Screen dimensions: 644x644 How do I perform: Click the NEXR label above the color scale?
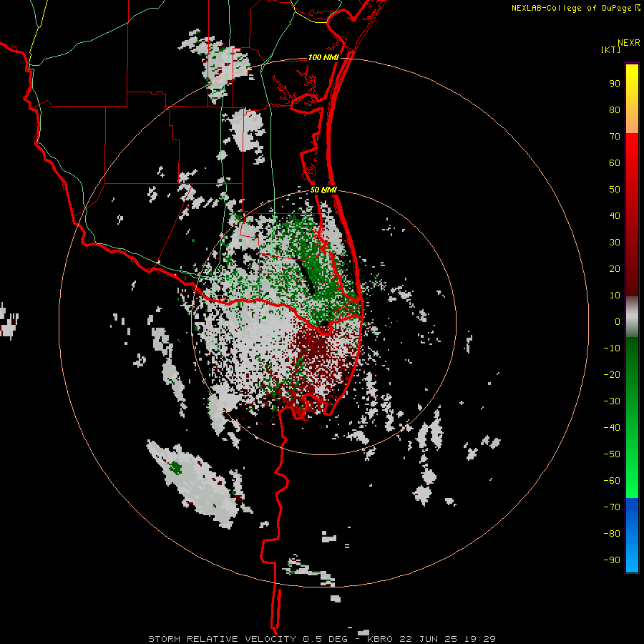pyautogui.click(x=629, y=43)
